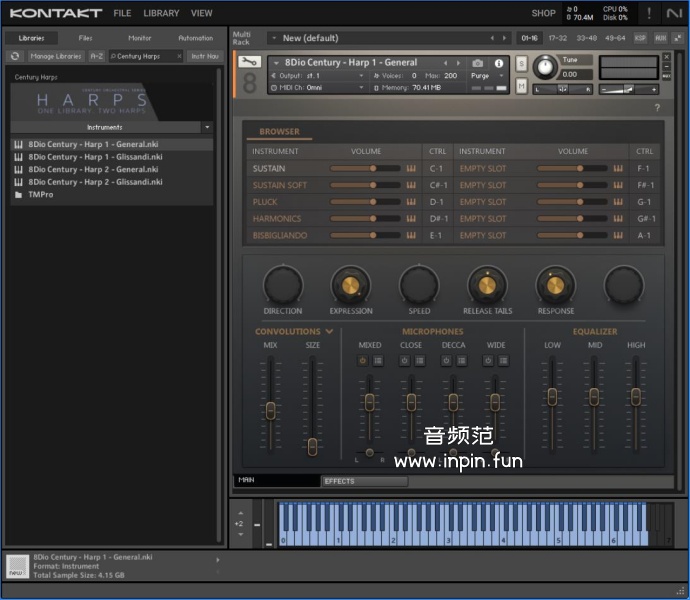Click the Manage Libraries button

[56, 56]
